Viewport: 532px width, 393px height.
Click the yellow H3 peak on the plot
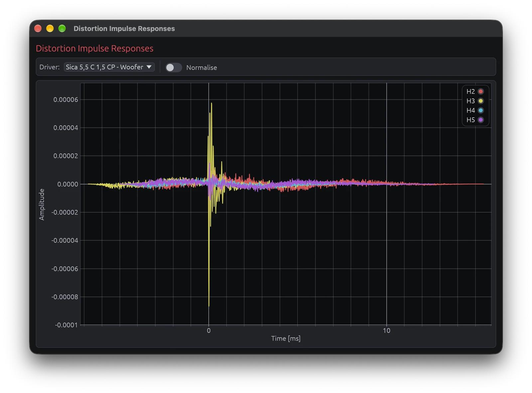pyautogui.click(x=211, y=104)
